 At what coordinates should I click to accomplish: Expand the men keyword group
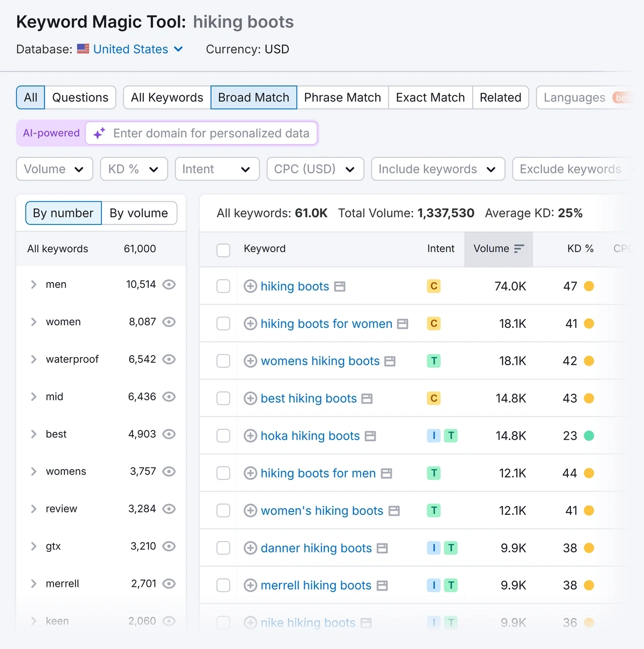pyautogui.click(x=34, y=285)
